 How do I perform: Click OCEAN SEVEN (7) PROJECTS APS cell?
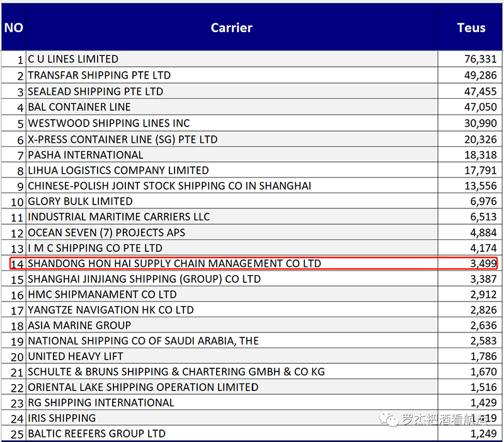[232, 232]
